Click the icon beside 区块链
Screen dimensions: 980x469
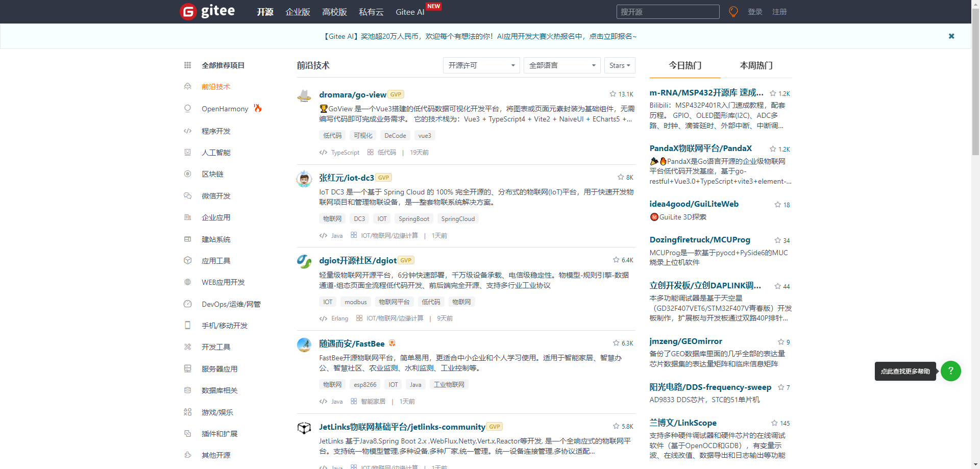coord(187,174)
